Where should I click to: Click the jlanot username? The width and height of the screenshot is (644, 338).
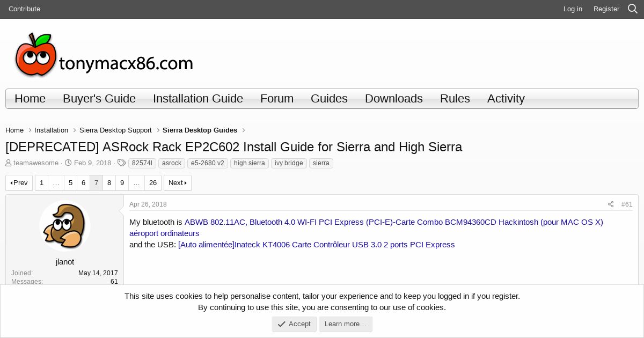[65, 262]
